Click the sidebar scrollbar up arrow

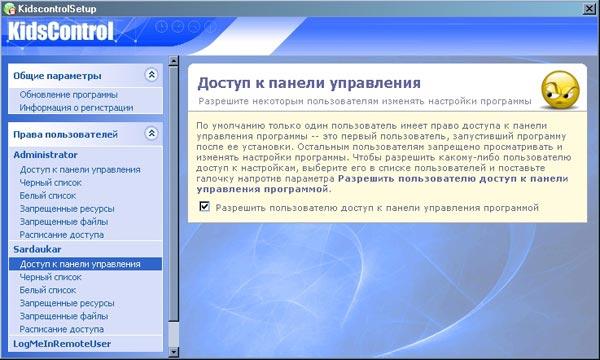(x=173, y=61)
